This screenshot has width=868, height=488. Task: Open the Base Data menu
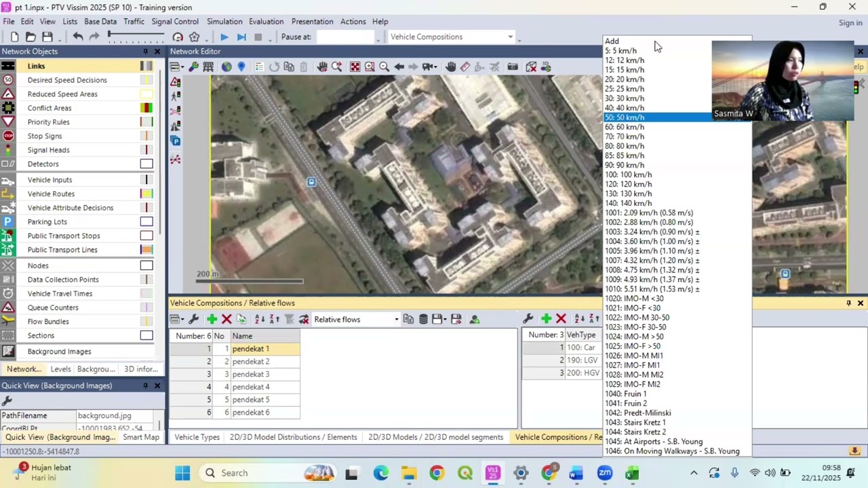[100, 22]
